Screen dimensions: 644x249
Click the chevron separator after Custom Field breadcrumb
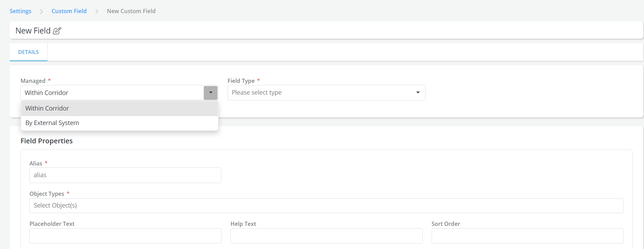point(97,11)
